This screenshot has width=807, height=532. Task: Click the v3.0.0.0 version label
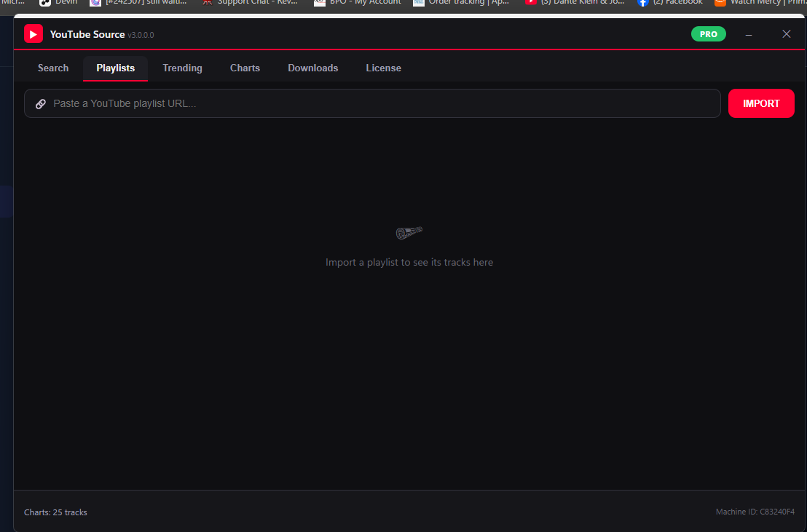(x=141, y=35)
